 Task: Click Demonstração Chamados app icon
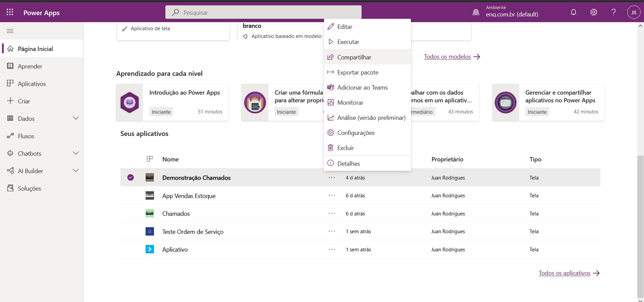pos(150,178)
